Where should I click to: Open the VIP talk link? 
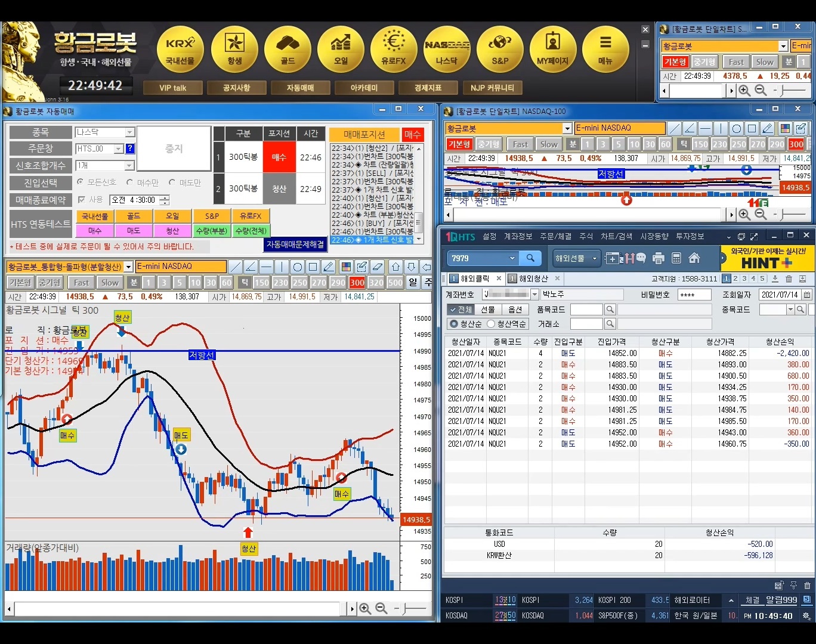173,88
